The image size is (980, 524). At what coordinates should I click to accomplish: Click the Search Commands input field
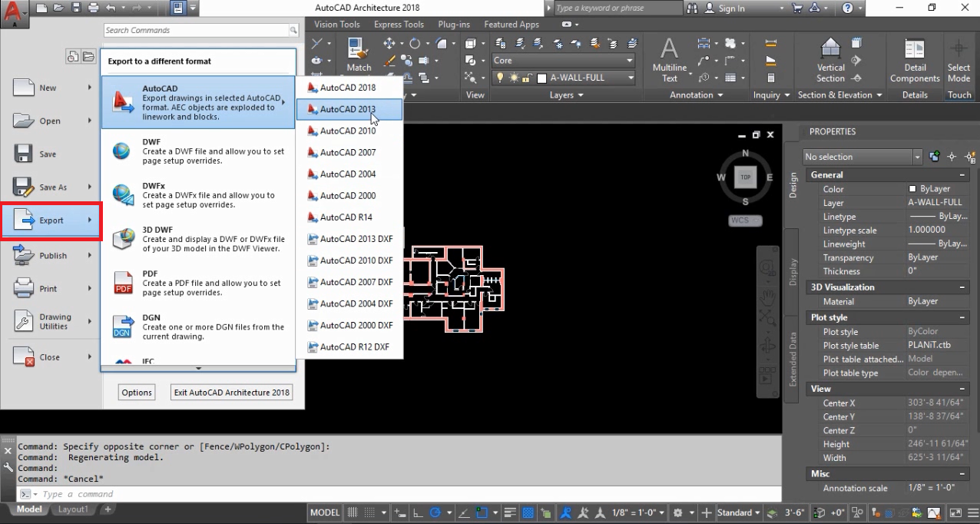(x=196, y=31)
